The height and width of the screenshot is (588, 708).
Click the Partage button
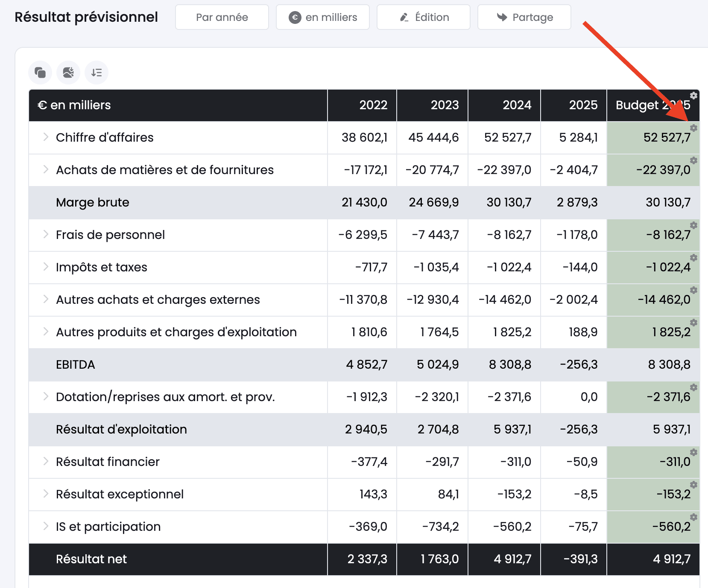coord(524,17)
